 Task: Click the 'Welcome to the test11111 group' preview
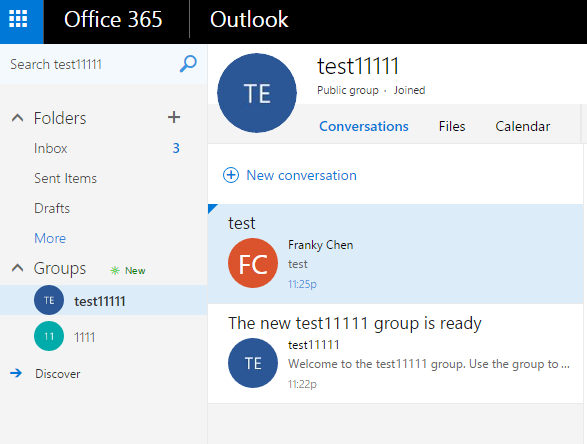pos(429,364)
